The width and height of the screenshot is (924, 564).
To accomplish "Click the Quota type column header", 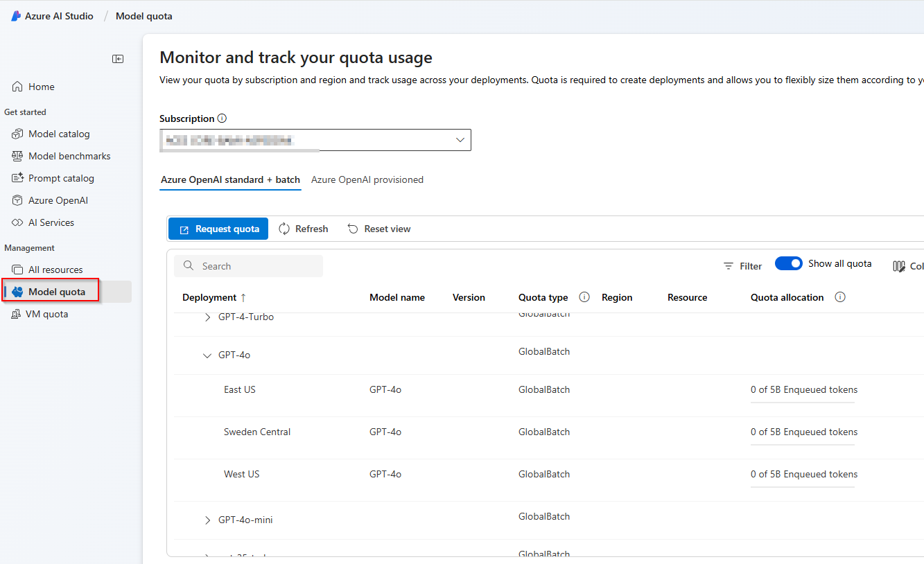I will tap(543, 297).
